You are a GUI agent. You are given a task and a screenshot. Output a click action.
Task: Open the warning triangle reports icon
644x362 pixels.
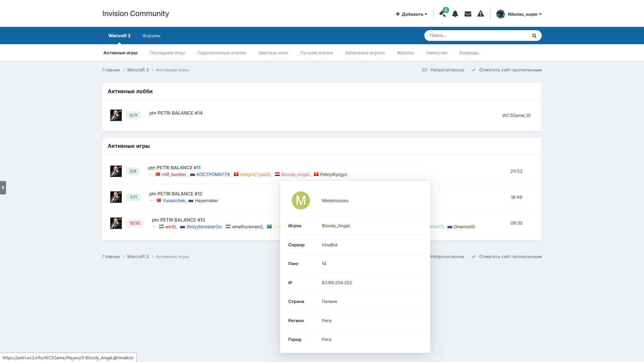click(481, 14)
